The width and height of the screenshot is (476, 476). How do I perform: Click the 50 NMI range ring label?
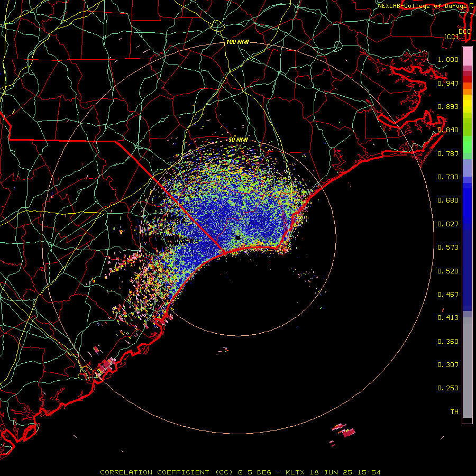point(238,140)
